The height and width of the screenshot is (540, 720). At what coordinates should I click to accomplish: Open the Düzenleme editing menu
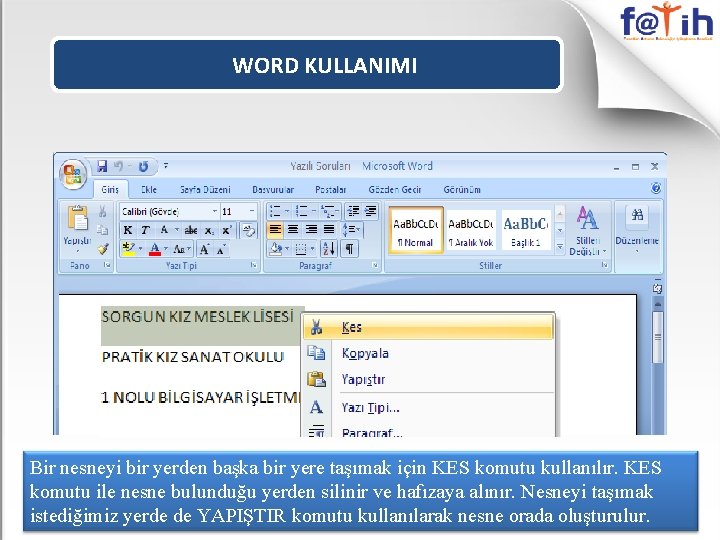(637, 230)
